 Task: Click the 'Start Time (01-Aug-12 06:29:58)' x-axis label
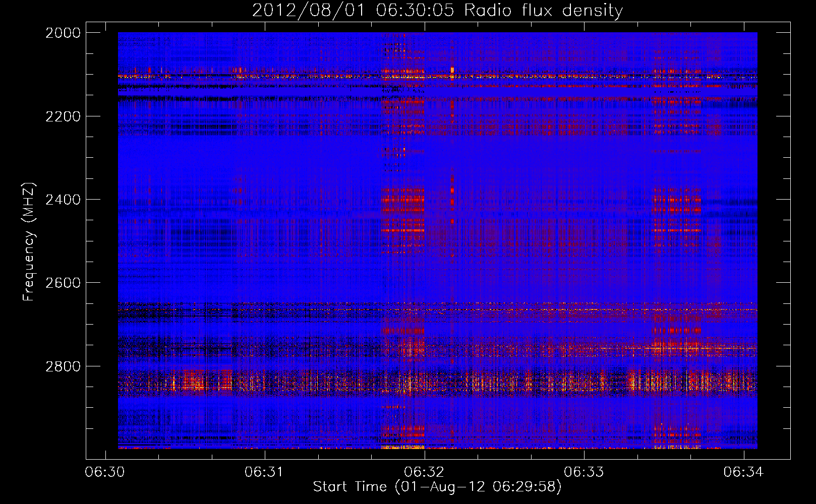437,487
